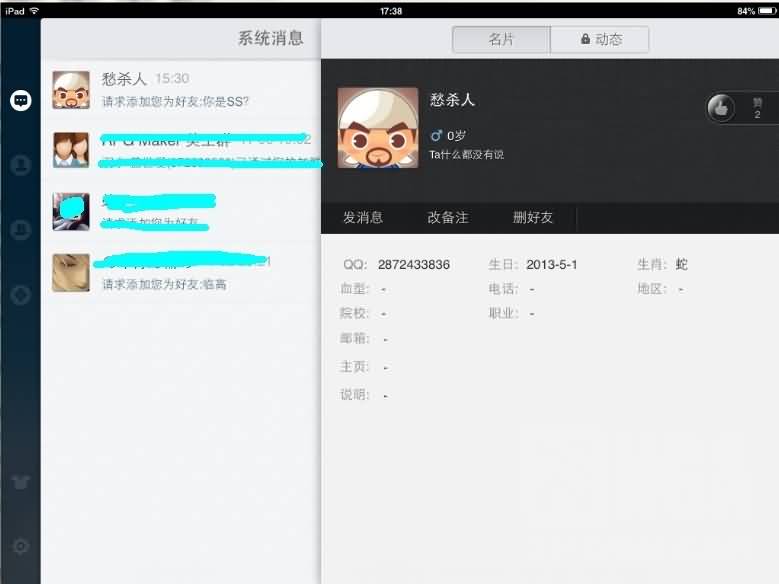The height and width of the screenshot is (584, 779).
Task: Select the QQ number 2872433836
Action: click(413, 264)
